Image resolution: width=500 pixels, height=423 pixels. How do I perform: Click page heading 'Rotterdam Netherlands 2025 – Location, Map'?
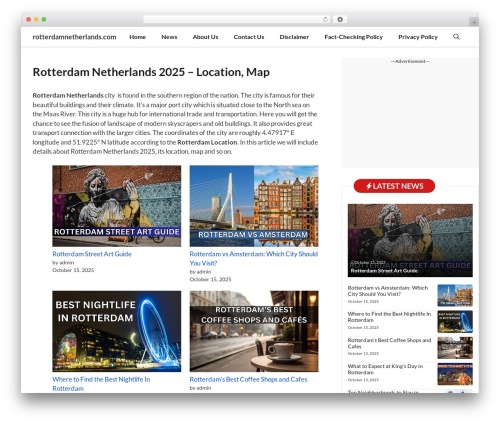click(x=151, y=72)
